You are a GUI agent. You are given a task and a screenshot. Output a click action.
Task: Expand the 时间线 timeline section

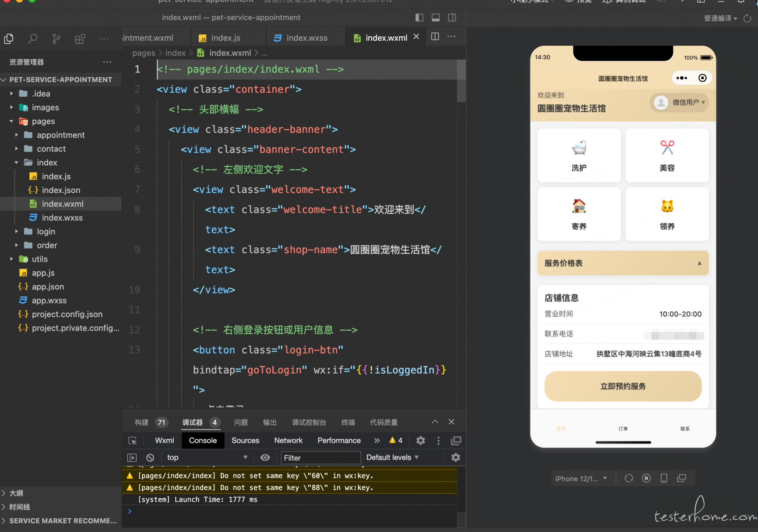point(61,507)
